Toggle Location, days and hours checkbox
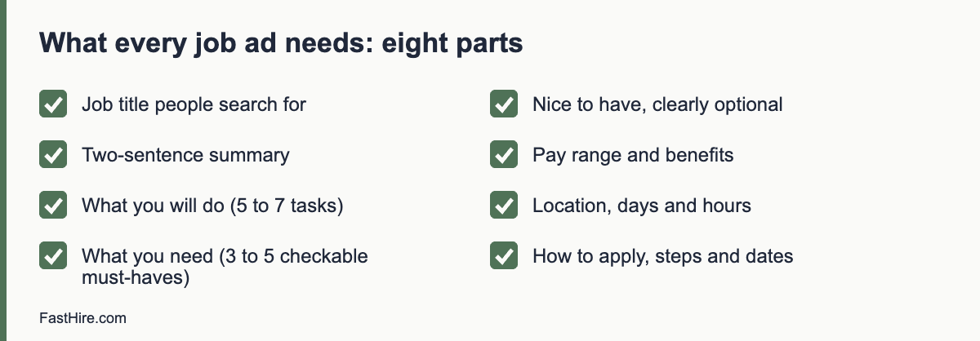Image resolution: width=980 pixels, height=341 pixels. coord(504,206)
